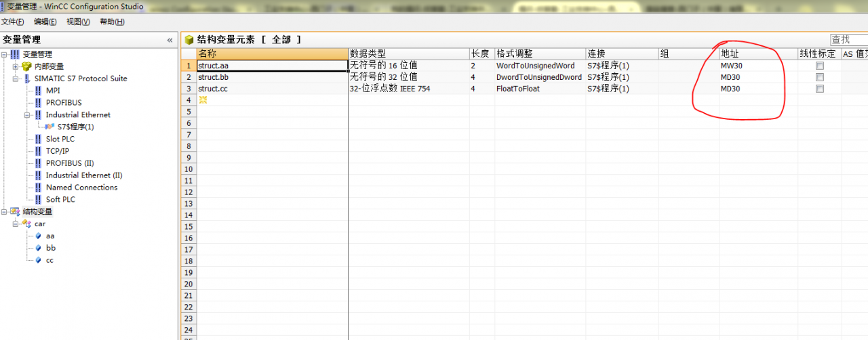Collapse the car structure type node
Image resolution: width=868 pixels, height=340 pixels.
click(x=16, y=224)
